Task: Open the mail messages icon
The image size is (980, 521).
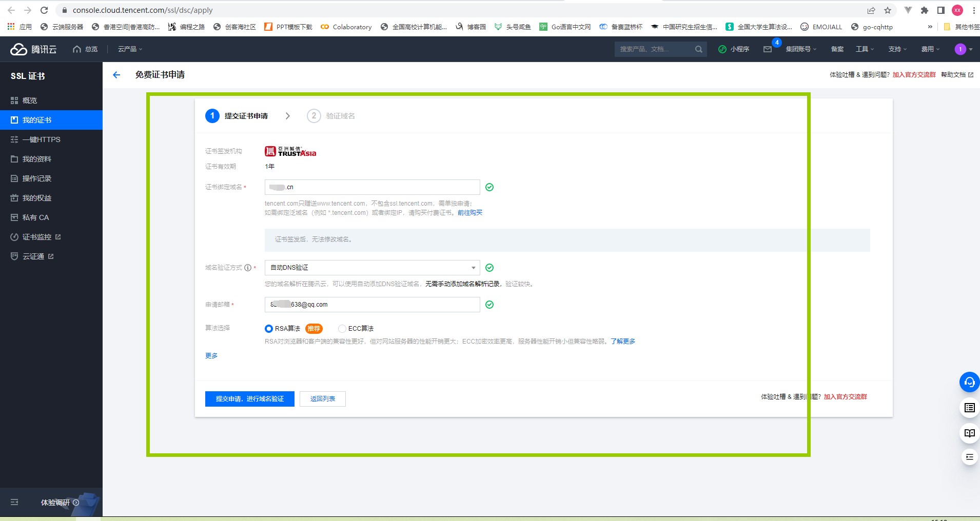Action: pyautogui.click(x=768, y=49)
